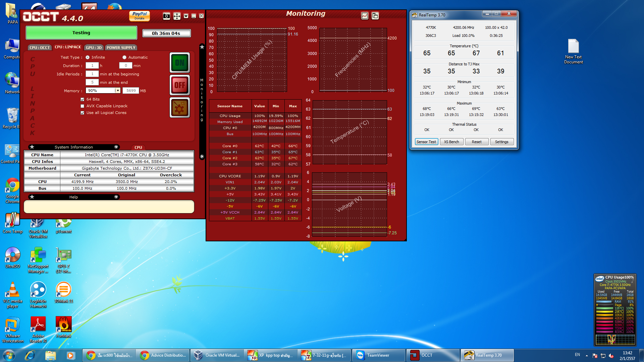Click the PayPal Donate button
The width and height of the screenshot is (644, 362).
coord(140,16)
